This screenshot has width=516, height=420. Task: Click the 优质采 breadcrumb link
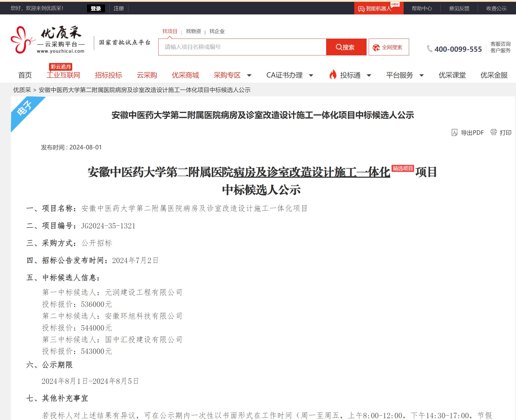tap(22, 90)
